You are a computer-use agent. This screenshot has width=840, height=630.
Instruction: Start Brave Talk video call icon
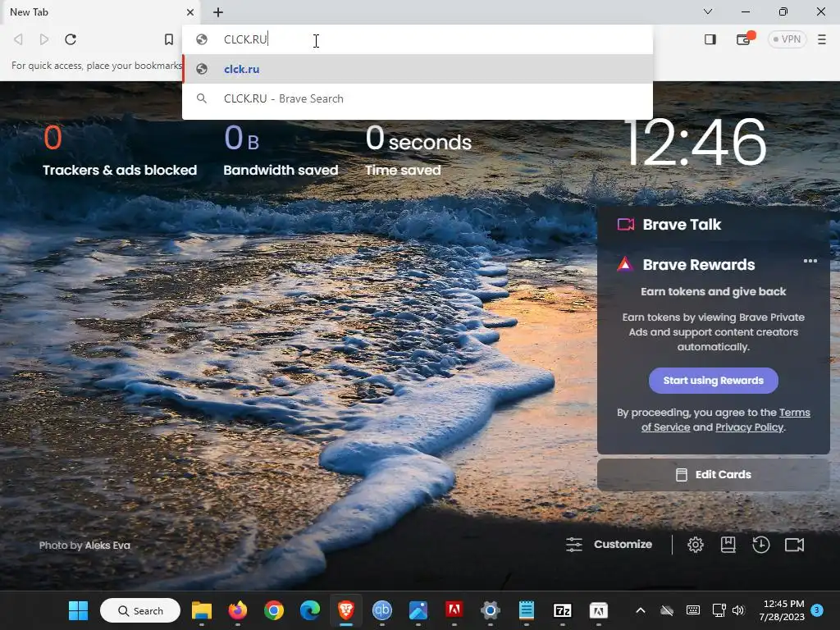794,545
